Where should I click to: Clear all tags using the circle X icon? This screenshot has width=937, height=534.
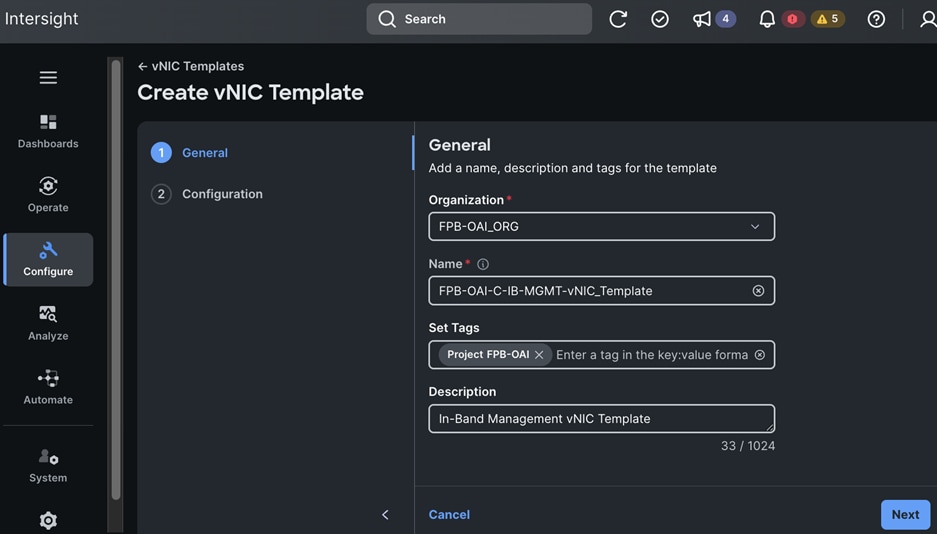(x=760, y=355)
